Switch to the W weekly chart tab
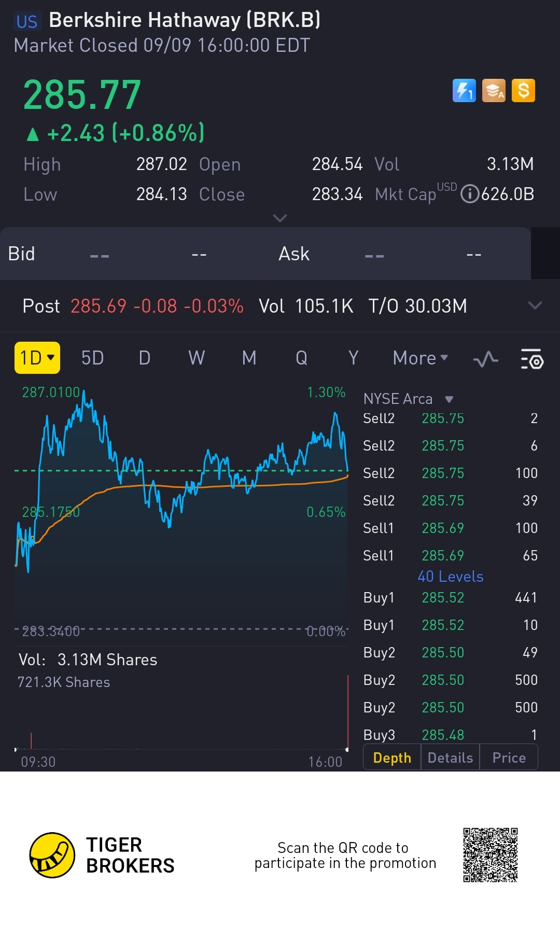 197,358
